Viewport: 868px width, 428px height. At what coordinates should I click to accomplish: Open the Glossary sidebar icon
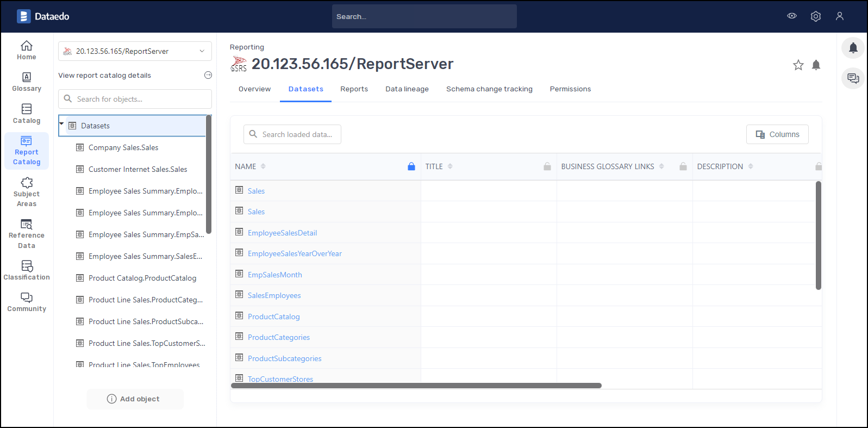[x=27, y=82]
